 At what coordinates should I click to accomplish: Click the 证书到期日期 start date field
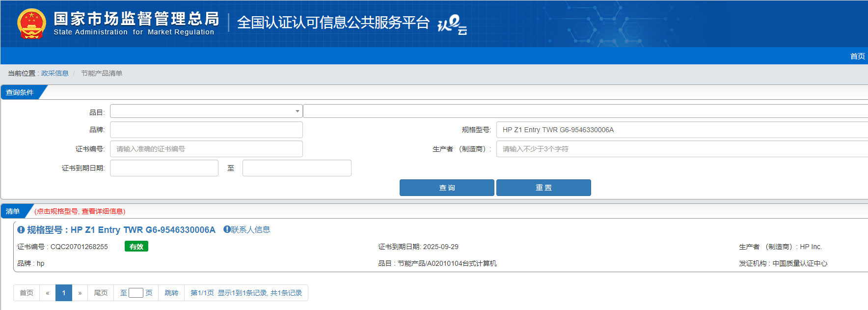(x=164, y=168)
